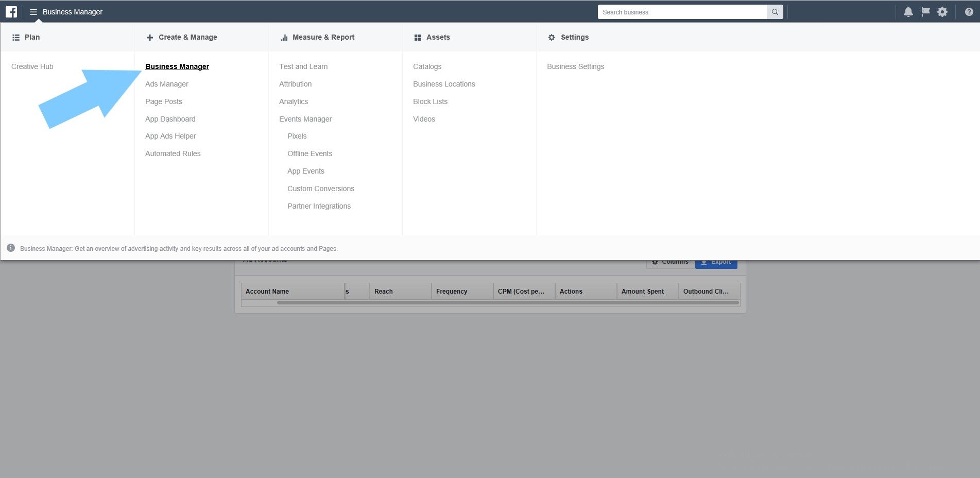Sort by Reach column header
This screenshot has height=478, width=980.
click(x=401, y=291)
